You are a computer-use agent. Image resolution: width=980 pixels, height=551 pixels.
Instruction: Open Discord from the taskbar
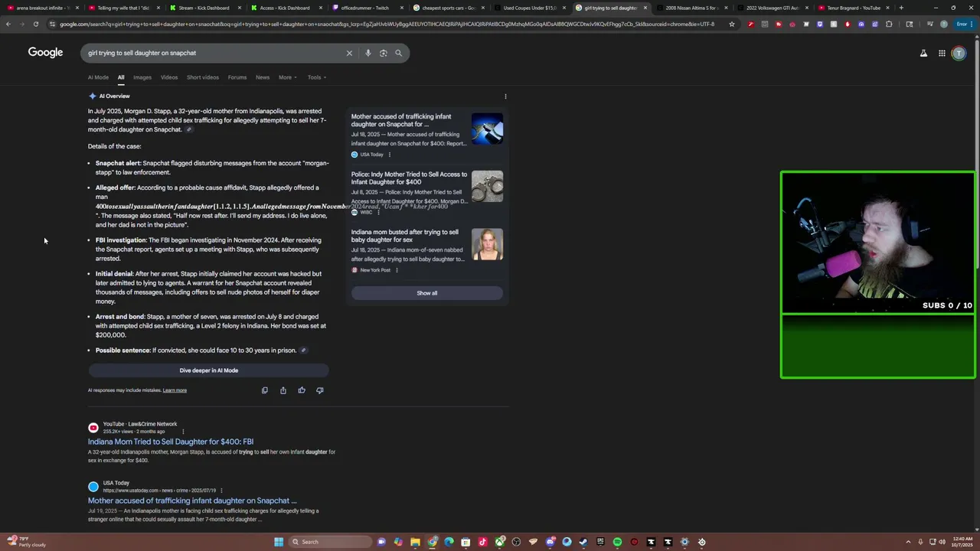550,542
